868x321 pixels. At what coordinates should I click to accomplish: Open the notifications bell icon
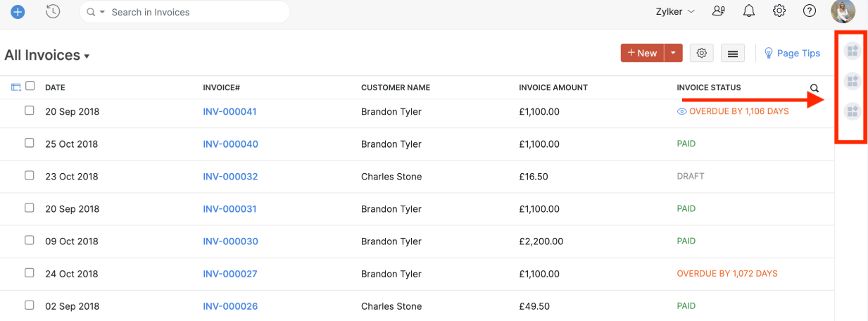(x=749, y=11)
